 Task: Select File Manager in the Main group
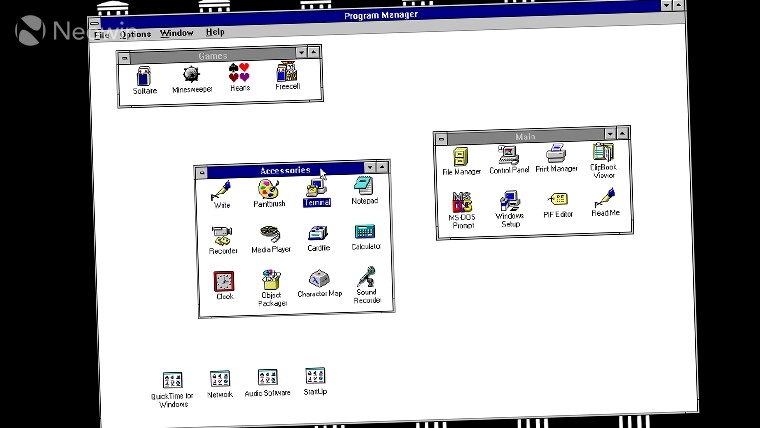tap(461, 157)
